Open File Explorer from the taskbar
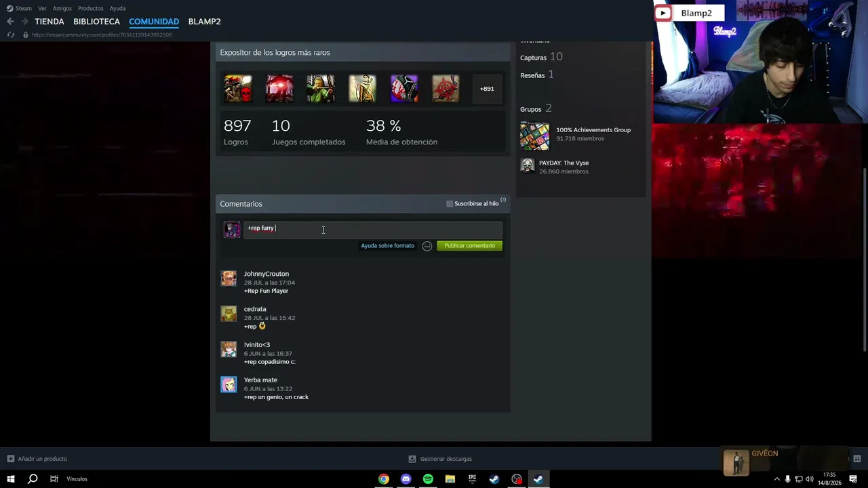868x488 pixels. coord(450,479)
